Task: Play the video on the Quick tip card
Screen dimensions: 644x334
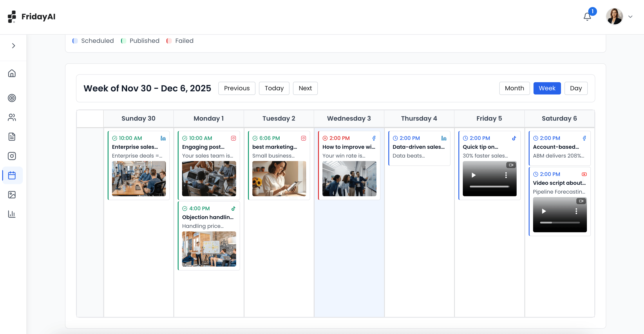Action: tap(474, 175)
